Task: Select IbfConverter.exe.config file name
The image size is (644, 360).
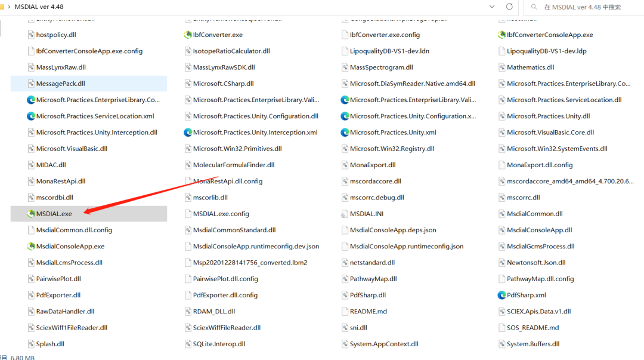Action: coord(385,35)
